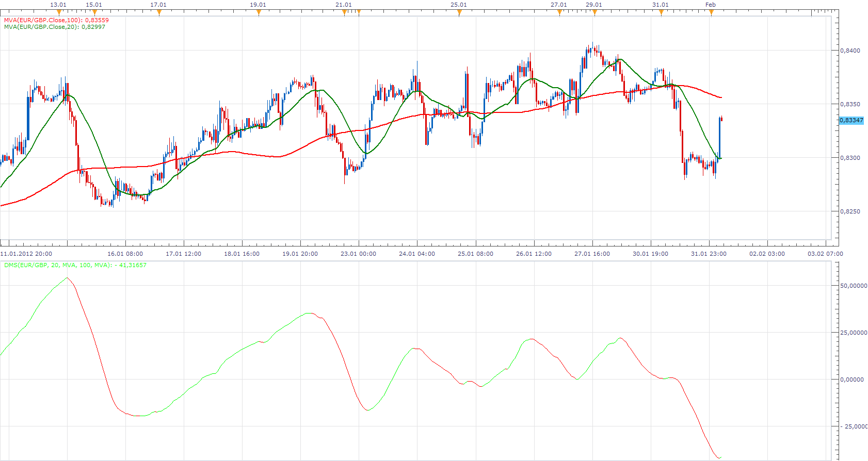This screenshot has width=868, height=461.
Task: Select the orange marker below 29.01
Action: (594, 13)
